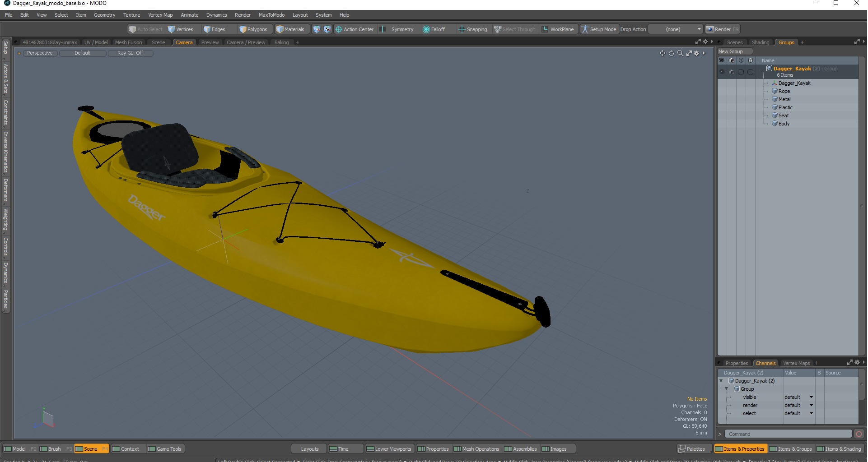Click the Layouts button
The height and width of the screenshot is (462, 868).
pos(309,449)
